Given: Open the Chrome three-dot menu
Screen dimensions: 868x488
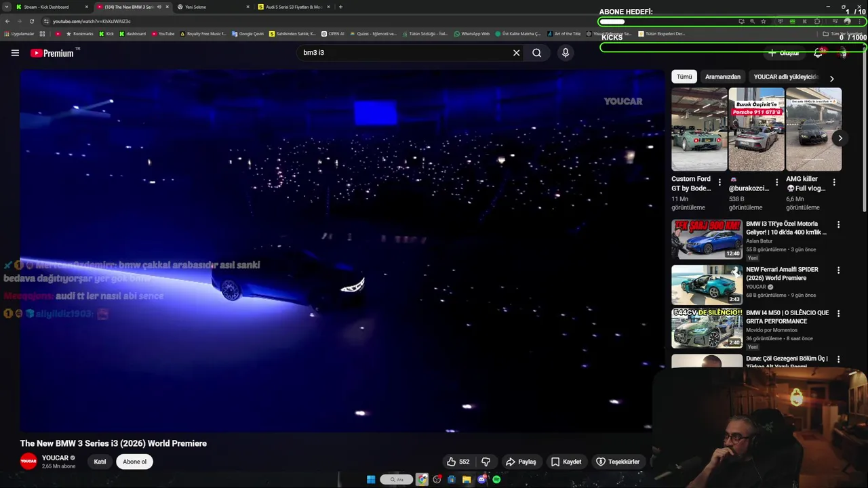Looking at the screenshot, I should click(860, 21).
